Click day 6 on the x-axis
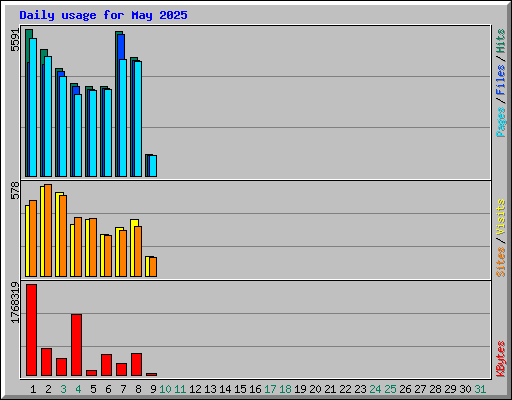The image size is (512, 400). pos(108,389)
